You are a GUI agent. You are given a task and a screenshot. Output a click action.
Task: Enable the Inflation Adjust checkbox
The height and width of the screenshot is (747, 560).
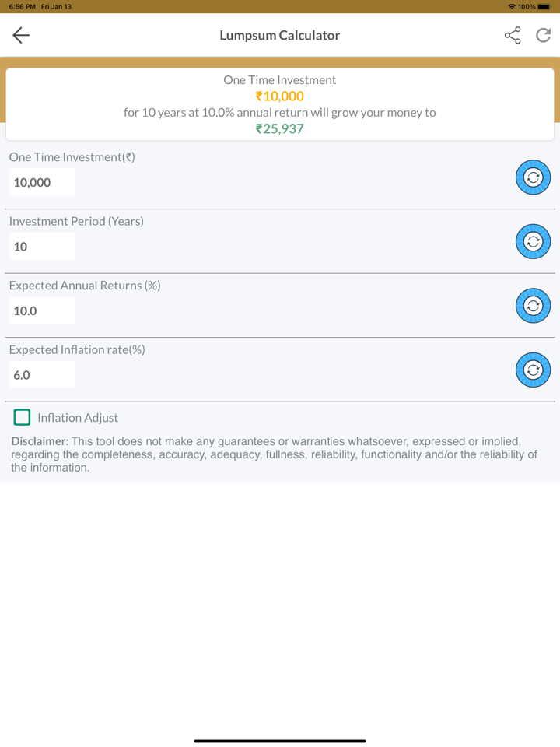click(22, 417)
